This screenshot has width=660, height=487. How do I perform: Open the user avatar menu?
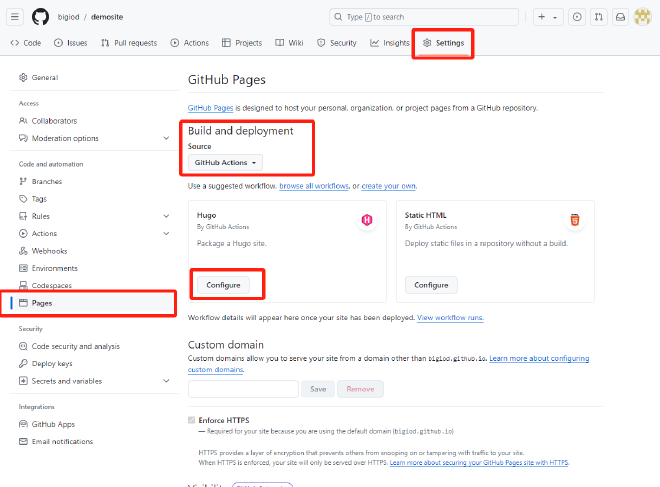pos(643,17)
